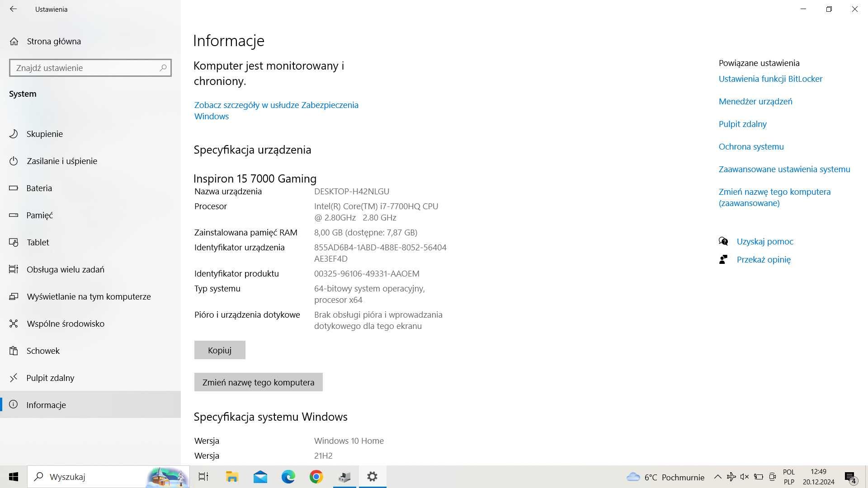Select the product ID 00325-96106-49331-AAOEM
Viewport: 868px width, 488px height.
[x=367, y=273]
